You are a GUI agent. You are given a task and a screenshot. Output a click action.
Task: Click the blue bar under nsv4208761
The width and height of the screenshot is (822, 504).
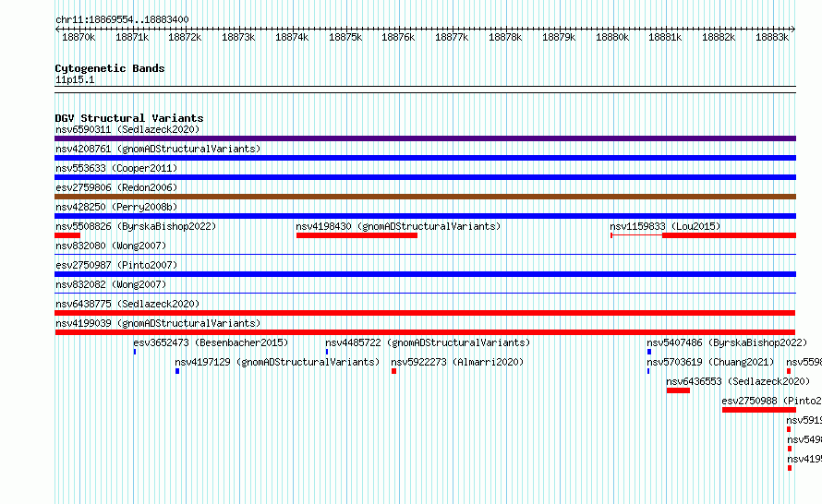[x=425, y=158]
